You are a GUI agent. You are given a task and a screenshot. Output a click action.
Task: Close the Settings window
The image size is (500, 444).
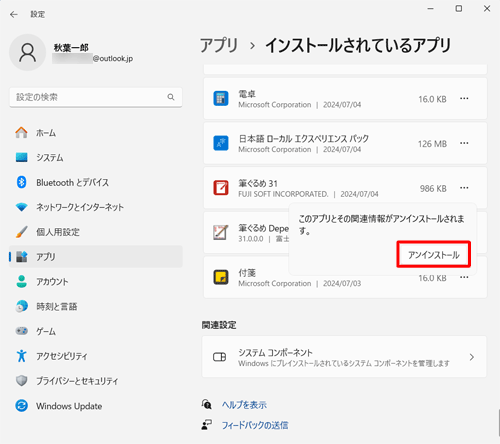click(487, 8)
